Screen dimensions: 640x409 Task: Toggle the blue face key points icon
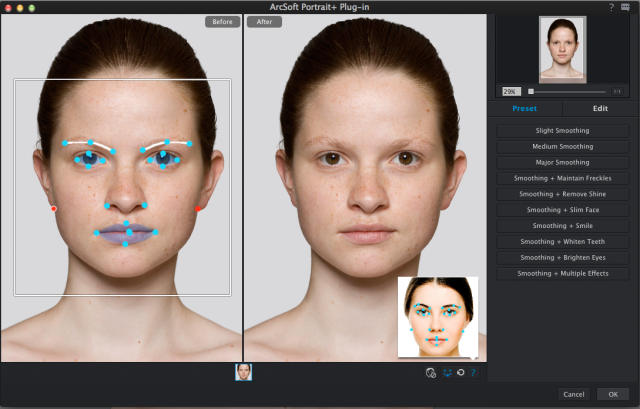447,373
